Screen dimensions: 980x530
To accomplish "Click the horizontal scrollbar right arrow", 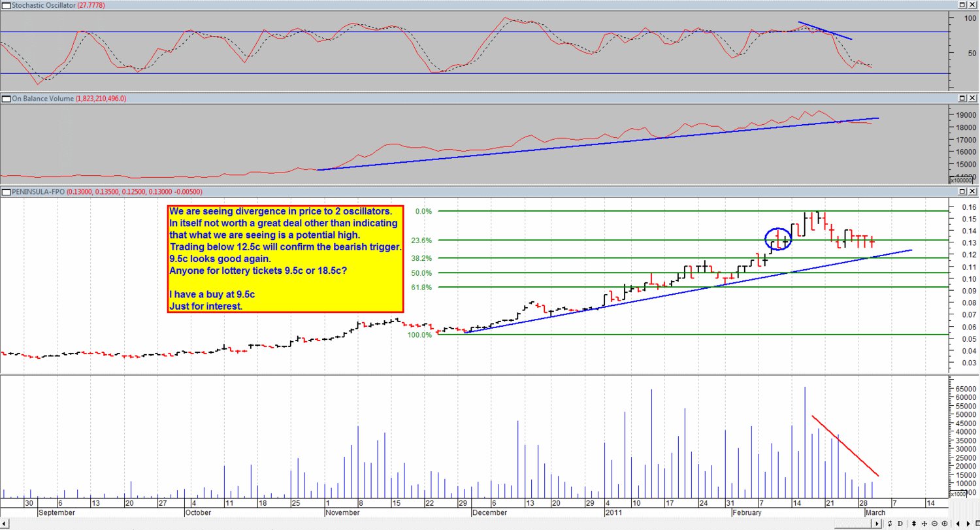I will point(877,523).
